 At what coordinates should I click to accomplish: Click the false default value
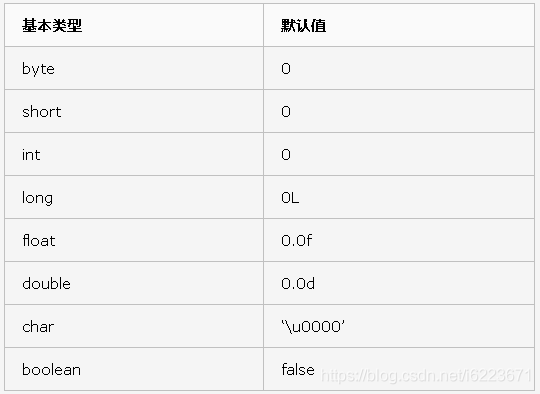pos(298,370)
